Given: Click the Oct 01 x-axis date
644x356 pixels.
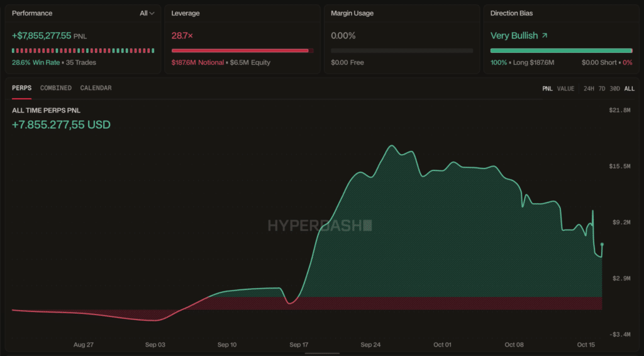Looking at the screenshot, I should [442, 345].
